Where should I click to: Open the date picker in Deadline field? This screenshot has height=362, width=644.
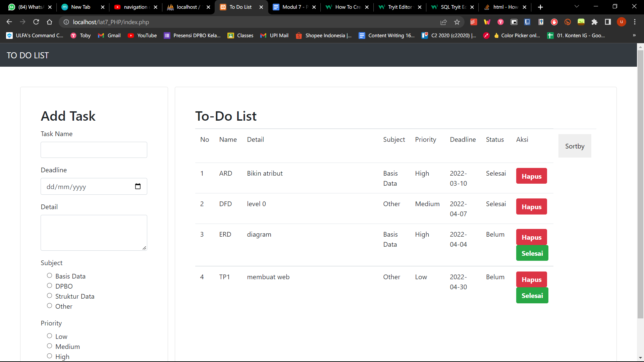tap(138, 186)
